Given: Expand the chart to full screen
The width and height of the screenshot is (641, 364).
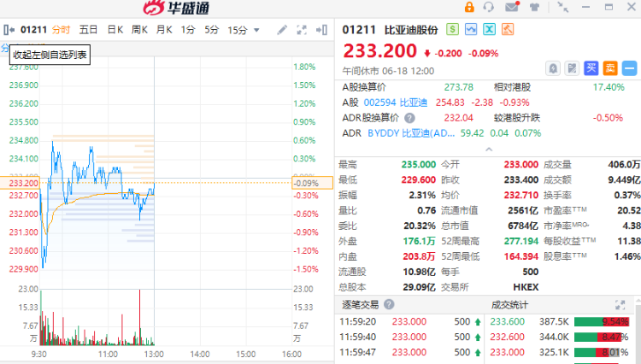Looking at the screenshot, I should 302,30.
